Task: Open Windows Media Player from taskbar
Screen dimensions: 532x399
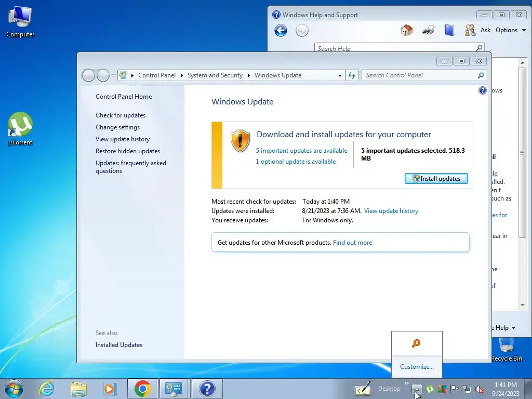Action: [110, 389]
